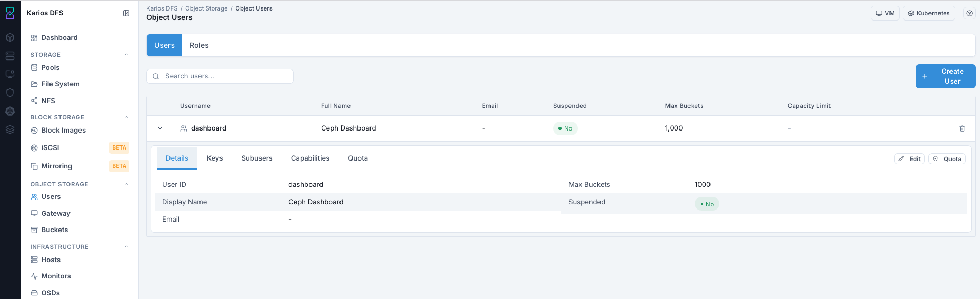Click the No suspended badge in table row
The width and height of the screenshot is (980, 299).
pyautogui.click(x=565, y=128)
